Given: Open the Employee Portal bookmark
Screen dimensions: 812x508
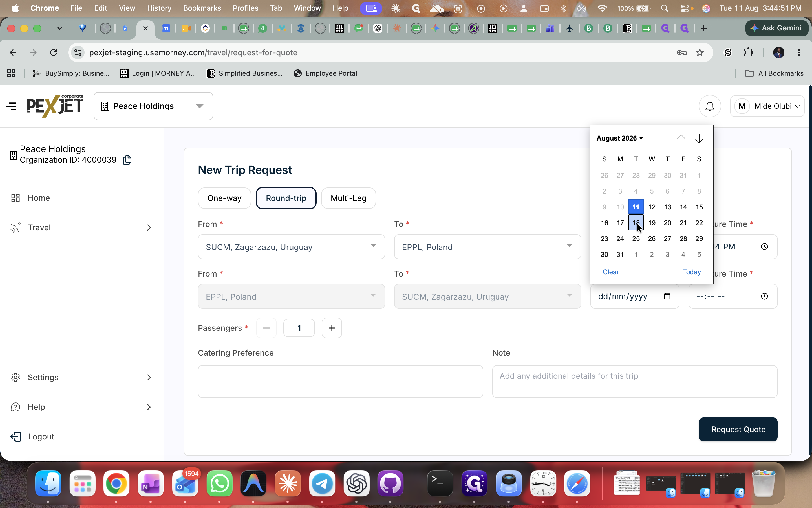Looking at the screenshot, I should [325, 73].
